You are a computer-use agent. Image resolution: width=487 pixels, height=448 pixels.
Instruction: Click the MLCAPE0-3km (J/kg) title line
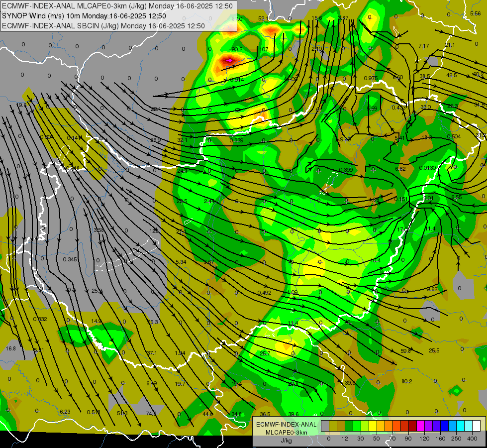[x=117, y=6]
